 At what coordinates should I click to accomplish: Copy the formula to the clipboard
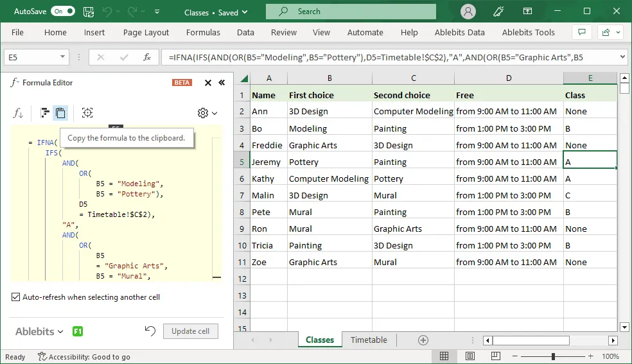point(60,113)
